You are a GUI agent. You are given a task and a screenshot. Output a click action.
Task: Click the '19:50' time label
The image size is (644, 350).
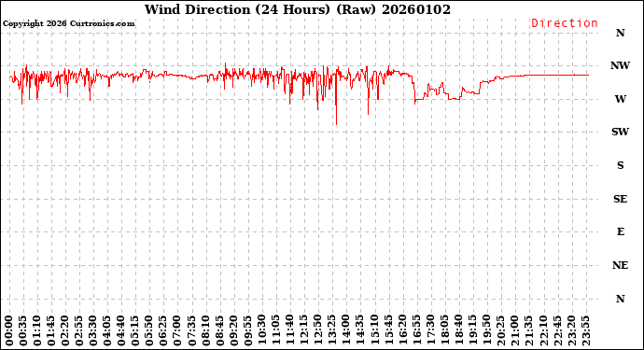(x=486, y=331)
